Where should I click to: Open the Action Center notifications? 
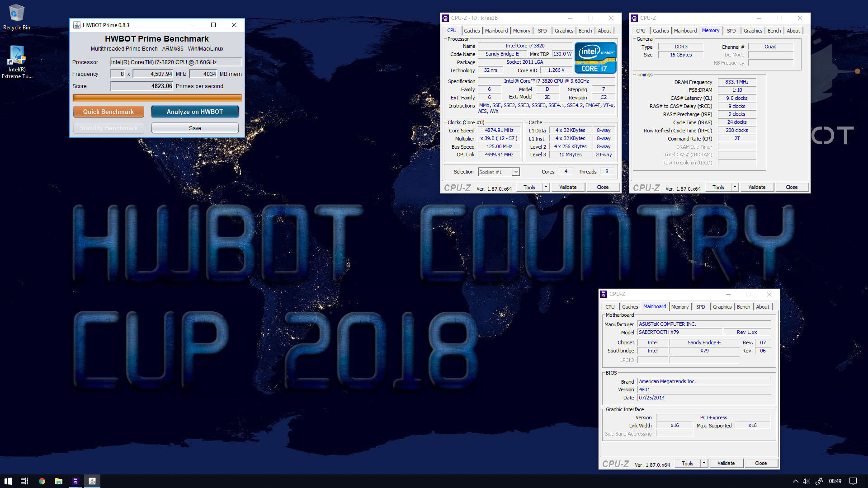(x=853, y=481)
